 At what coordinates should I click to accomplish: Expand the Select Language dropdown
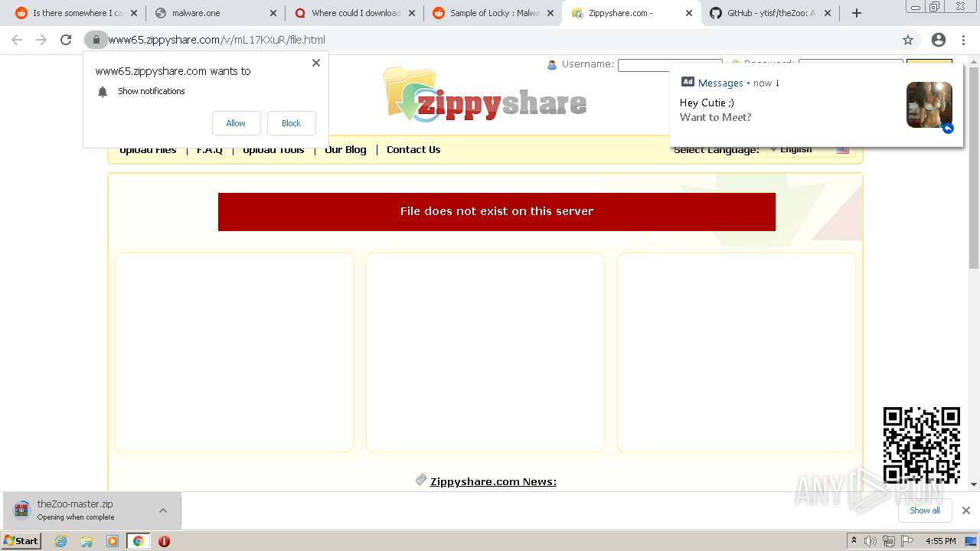coord(811,150)
